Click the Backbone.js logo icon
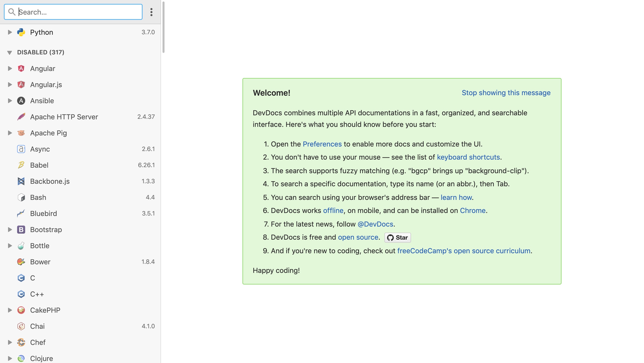 tap(21, 181)
